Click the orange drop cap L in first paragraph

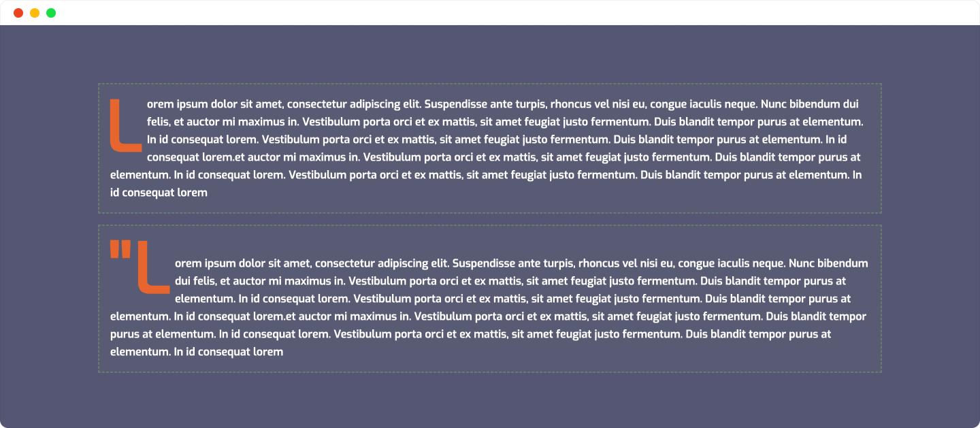[x=126, y=125]
